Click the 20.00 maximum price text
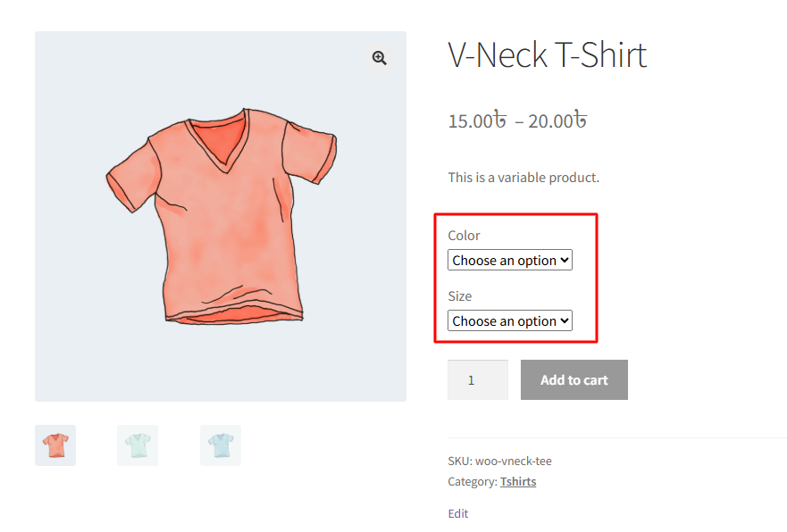Viewport: 787px width, 532px height. point(557,121)
